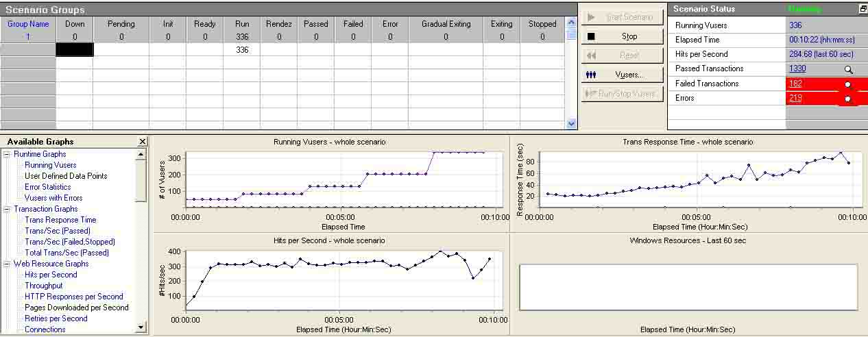Click scroll-down arrow in Scenario Groups grid

coord(572,123)
